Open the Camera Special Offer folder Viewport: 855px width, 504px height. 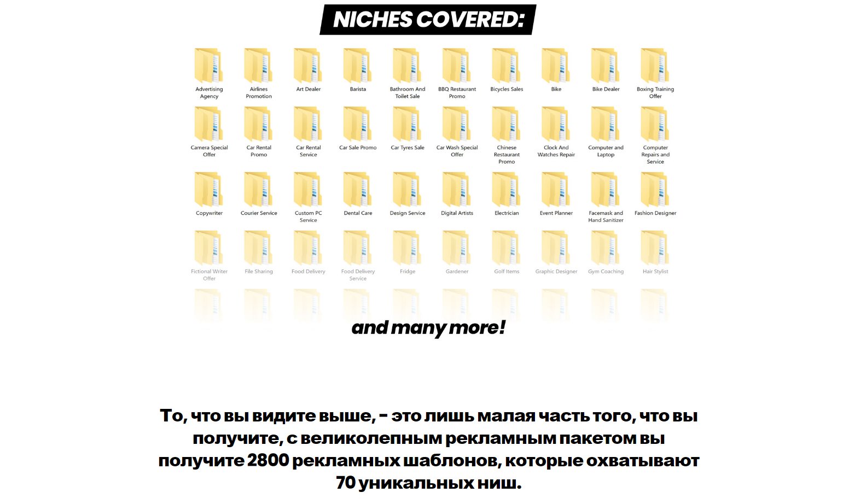click(x=209, y=124)
